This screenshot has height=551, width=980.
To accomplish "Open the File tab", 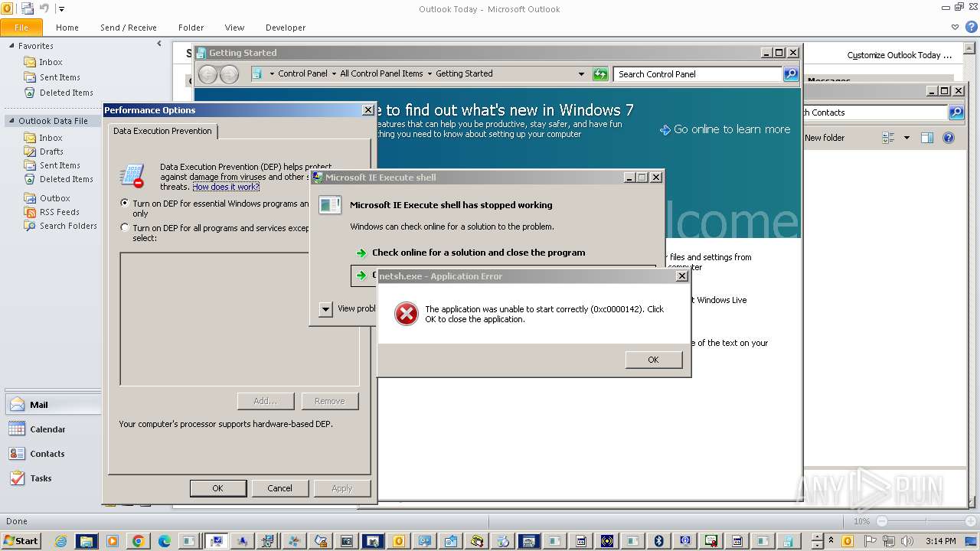I will 21,28.
